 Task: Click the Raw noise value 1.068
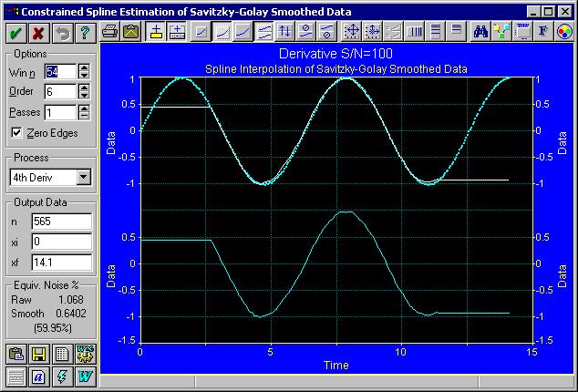71,299
